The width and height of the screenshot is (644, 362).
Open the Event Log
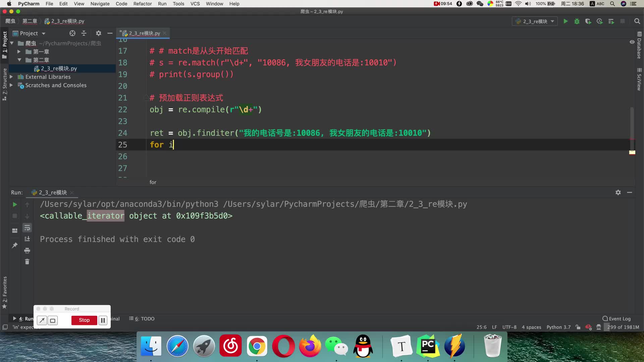616,319
